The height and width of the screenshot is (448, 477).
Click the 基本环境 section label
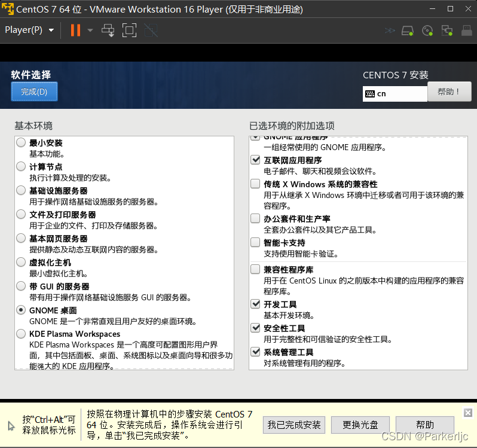pyautogui.click(x=33, y=126)
